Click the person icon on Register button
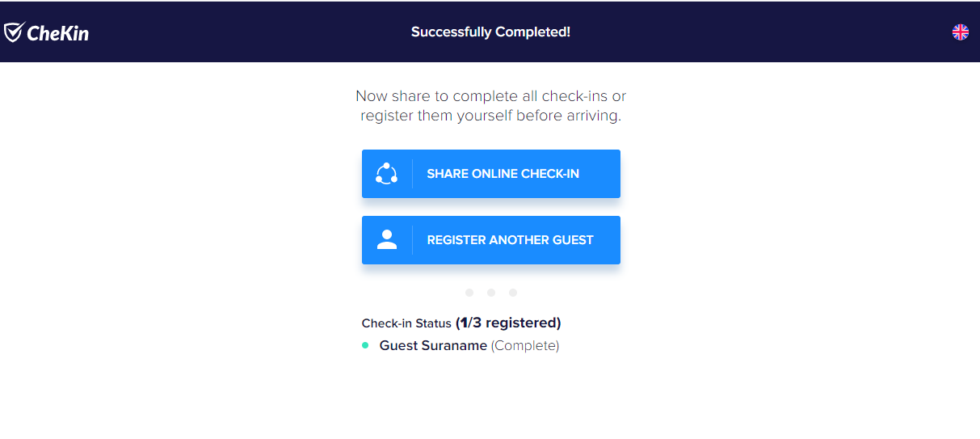This screenshot has height=439, width=980. click(387, 239)
